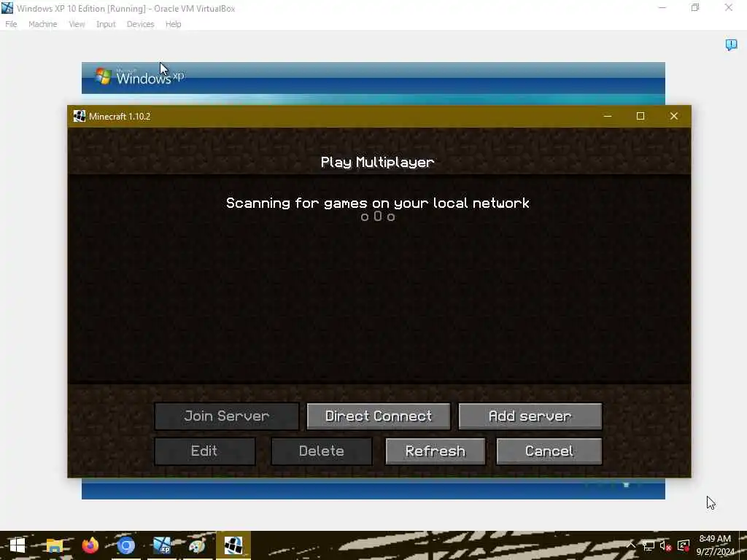The height and width of the screenshot is (560, 747).
Task: Open the VirtualBox View menu
Action: pos(77,24)
